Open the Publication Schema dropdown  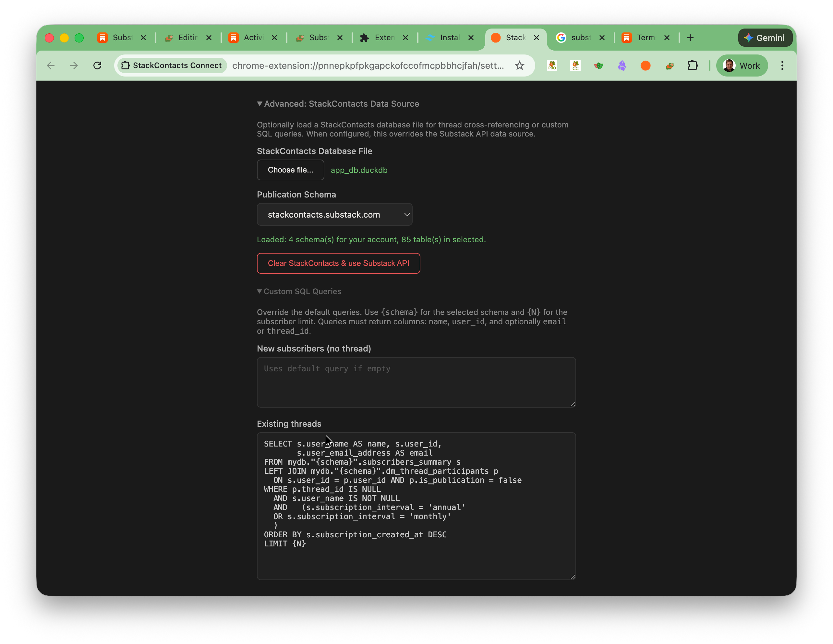(334, 215)
